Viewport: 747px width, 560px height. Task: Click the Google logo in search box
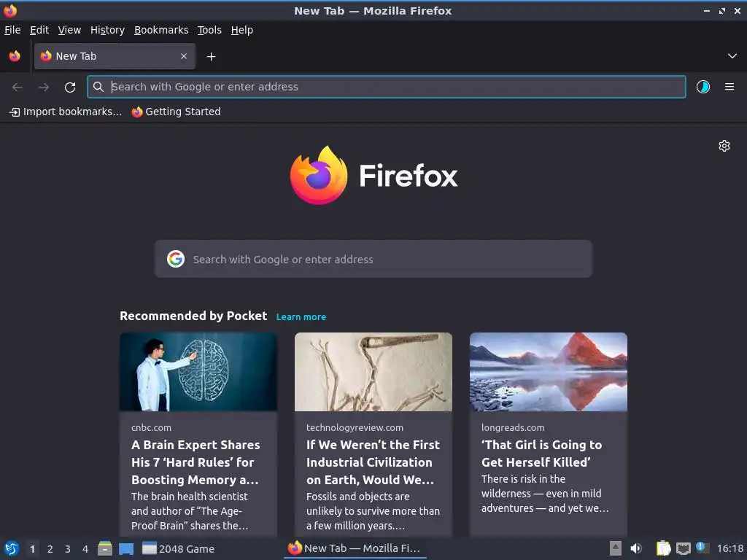click(176, 259)
